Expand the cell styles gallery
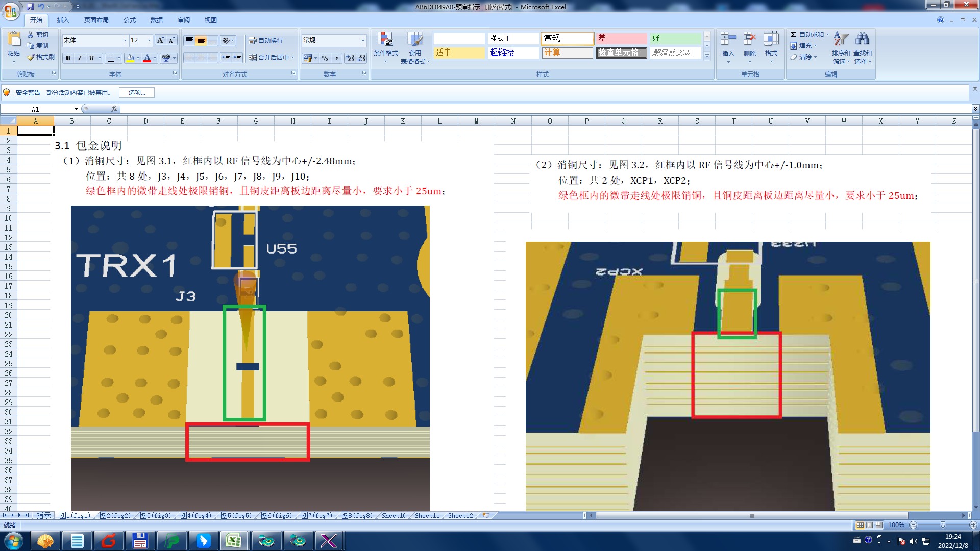Image resolution: width=980 pixels, height=551 pixels. click(707, 56)
